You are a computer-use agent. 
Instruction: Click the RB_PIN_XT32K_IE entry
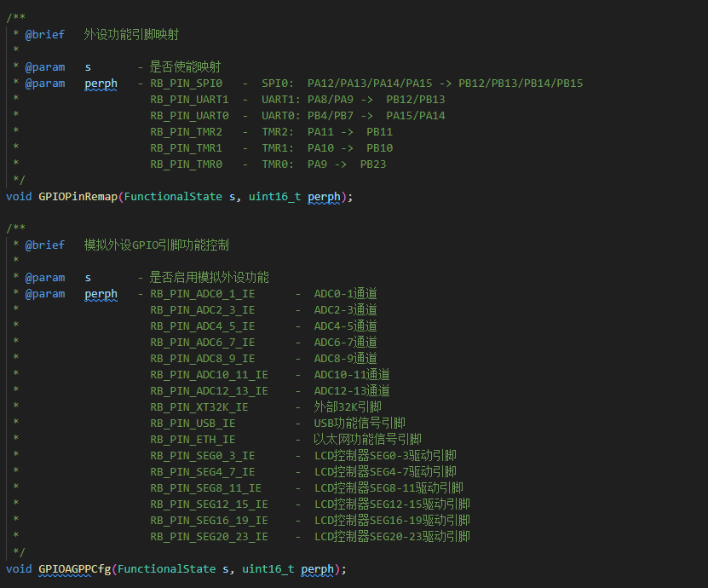199,407
